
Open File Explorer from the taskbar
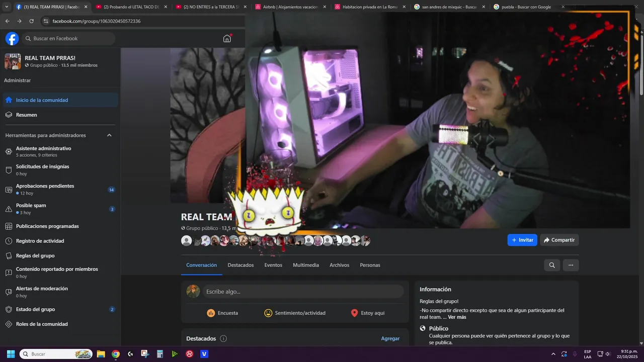click(x=101, y=354)
